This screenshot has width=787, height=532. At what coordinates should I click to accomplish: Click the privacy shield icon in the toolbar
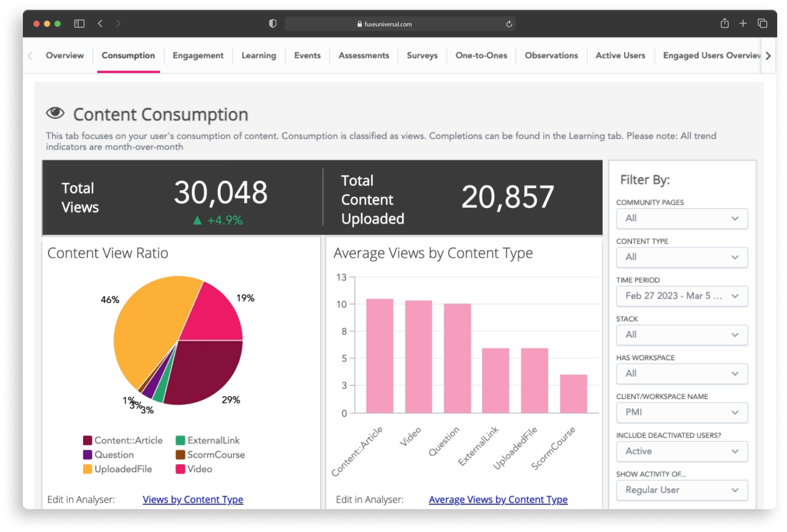coord(273,23)
